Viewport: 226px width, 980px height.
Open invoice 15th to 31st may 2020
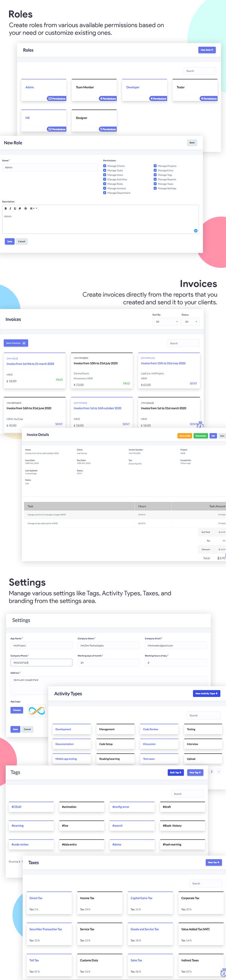[x=169, y=370]
